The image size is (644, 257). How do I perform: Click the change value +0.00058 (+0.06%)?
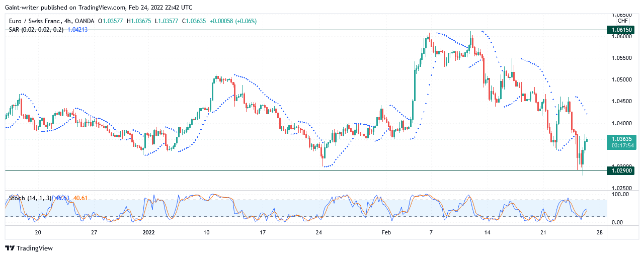point(233,21)
